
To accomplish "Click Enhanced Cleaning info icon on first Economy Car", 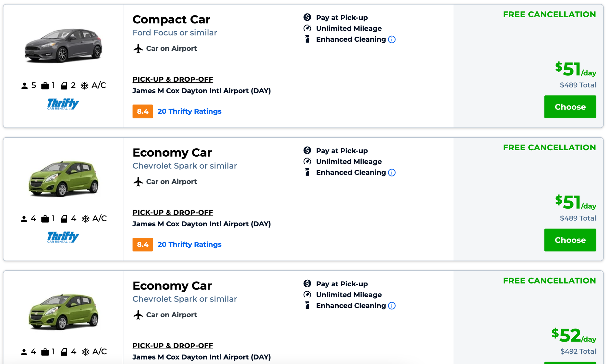I will point(392,173).
